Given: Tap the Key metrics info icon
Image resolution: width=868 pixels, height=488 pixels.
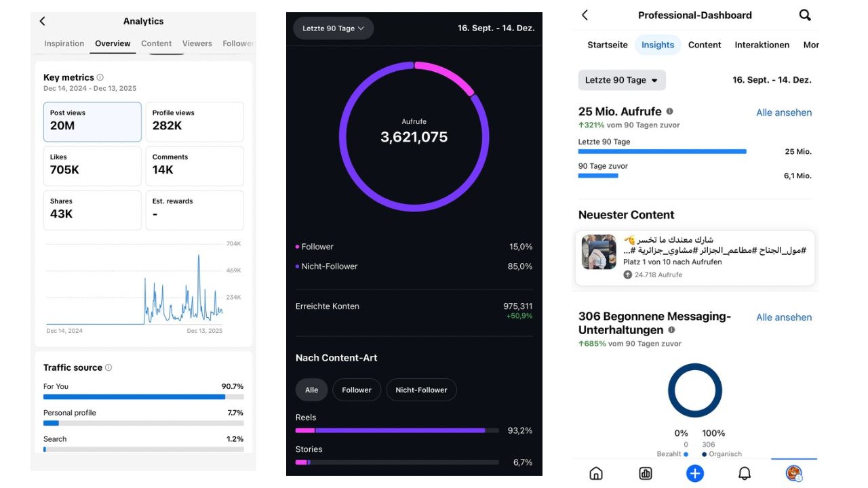Looking at the screenshot, I should [100, 77].
